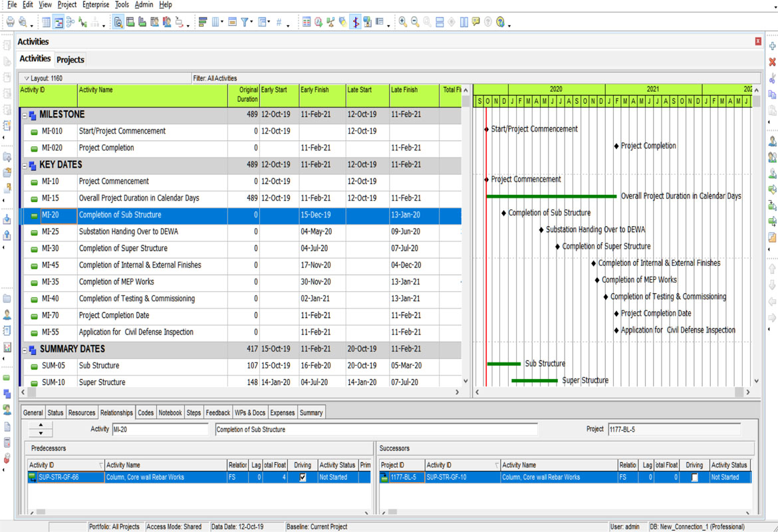This screenshot has height=532, width=778.
Task: Sort by the Late Finish column header
Action: (414, 95)
